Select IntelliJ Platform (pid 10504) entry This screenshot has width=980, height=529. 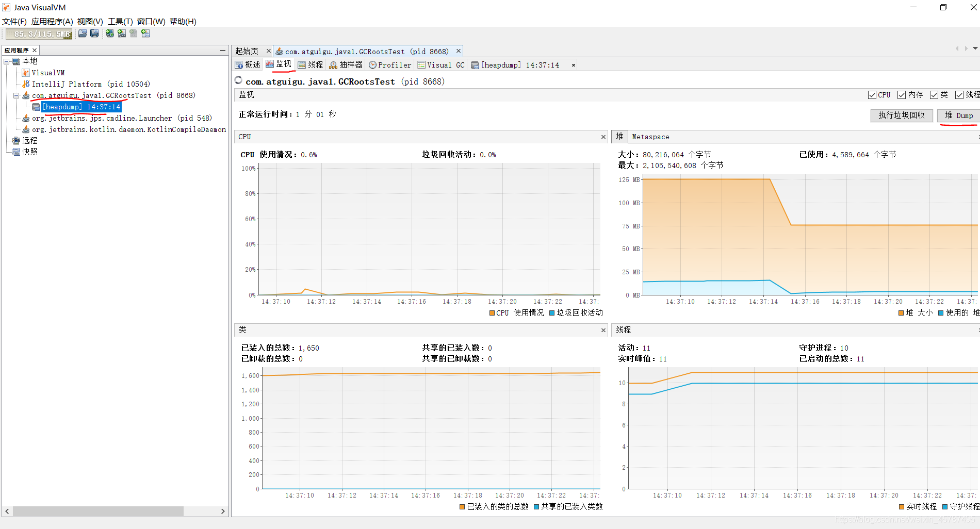point(91,84)
